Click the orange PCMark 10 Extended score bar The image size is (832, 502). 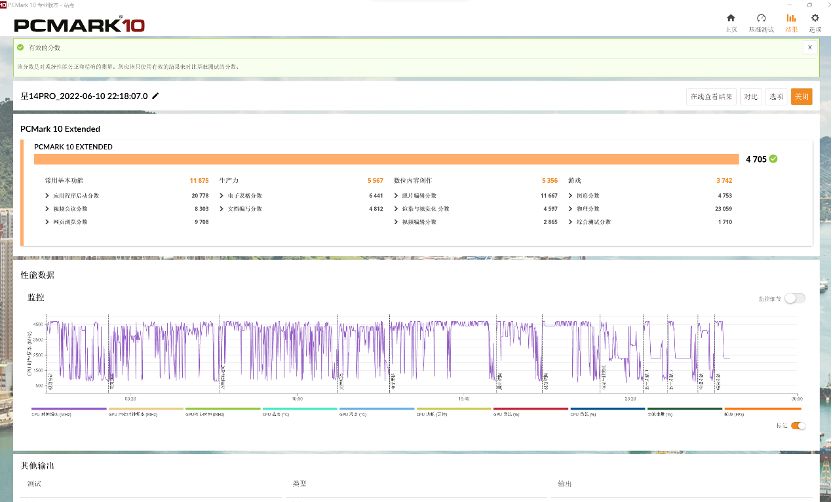point(386,159)
